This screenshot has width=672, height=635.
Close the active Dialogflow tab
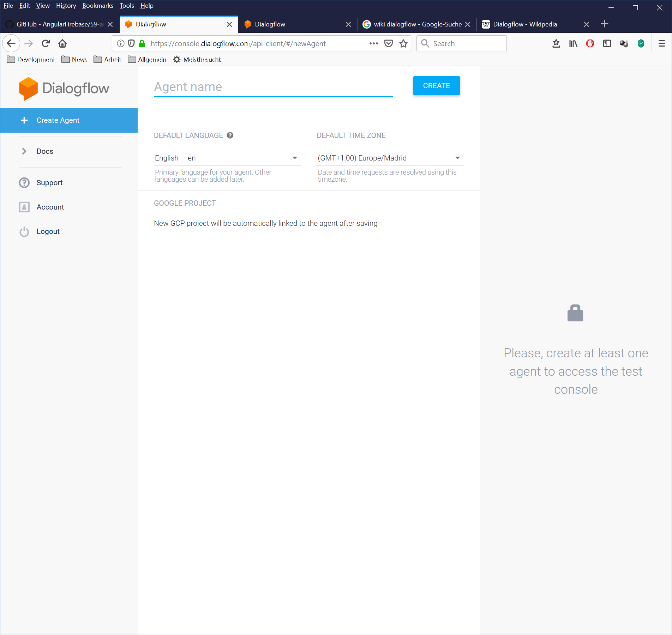pos(229,24)
